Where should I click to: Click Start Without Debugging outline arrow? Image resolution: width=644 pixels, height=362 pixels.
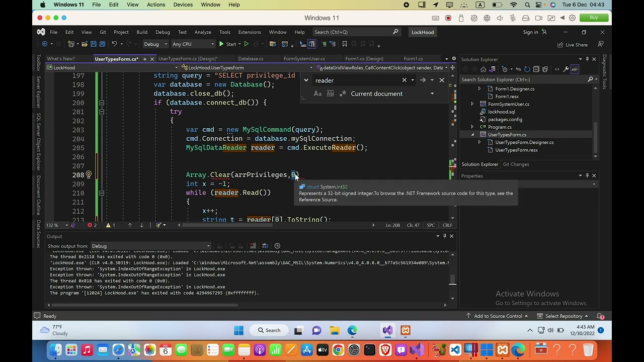click(x=246, y=44)
